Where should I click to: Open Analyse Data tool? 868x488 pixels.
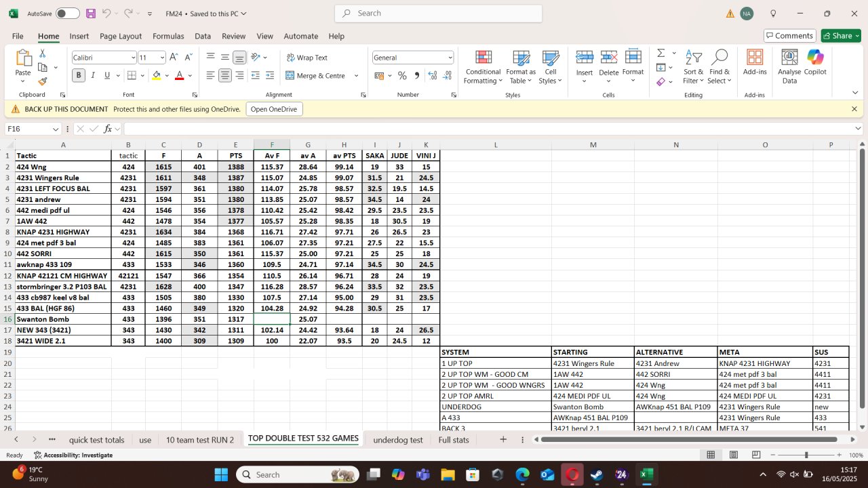pyautogui.click(x=789, y=58)
